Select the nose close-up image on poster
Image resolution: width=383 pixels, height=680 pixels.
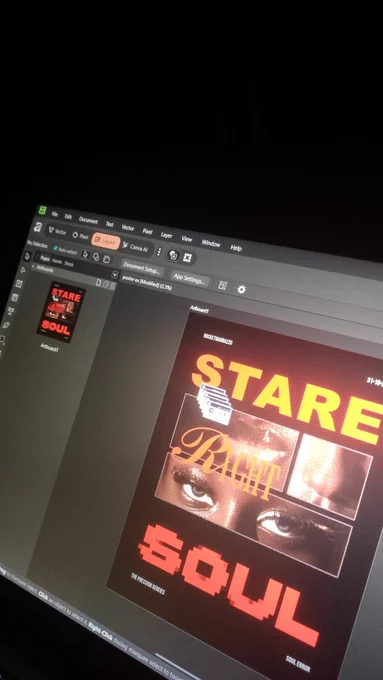[x=330, y=477]
